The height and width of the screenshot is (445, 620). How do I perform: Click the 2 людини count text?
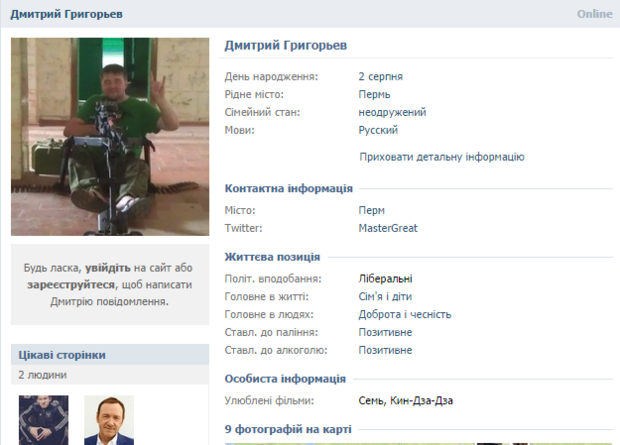coord(42,375)
